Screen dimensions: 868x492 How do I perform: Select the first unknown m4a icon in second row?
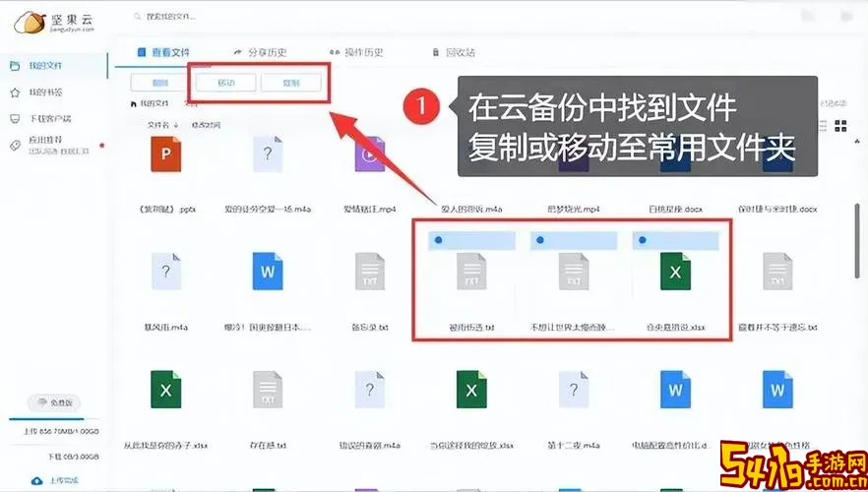(166, 272)
